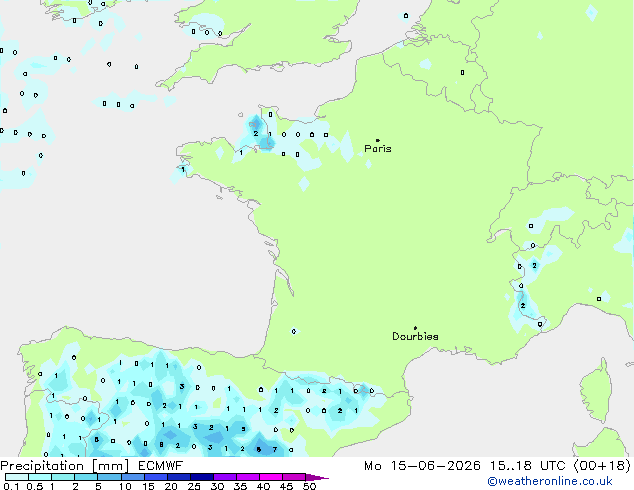Image resolution: width=634 pixels, height=490 pixels.
Task: Pick the 2–5 mm legend color
Action: point(86,477)
